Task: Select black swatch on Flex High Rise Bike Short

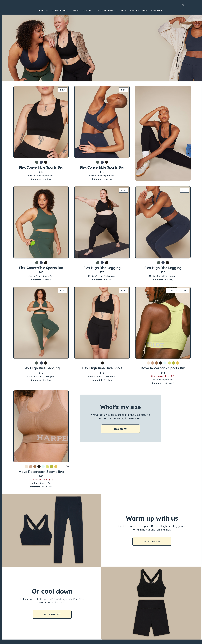Action: [102, 363]
